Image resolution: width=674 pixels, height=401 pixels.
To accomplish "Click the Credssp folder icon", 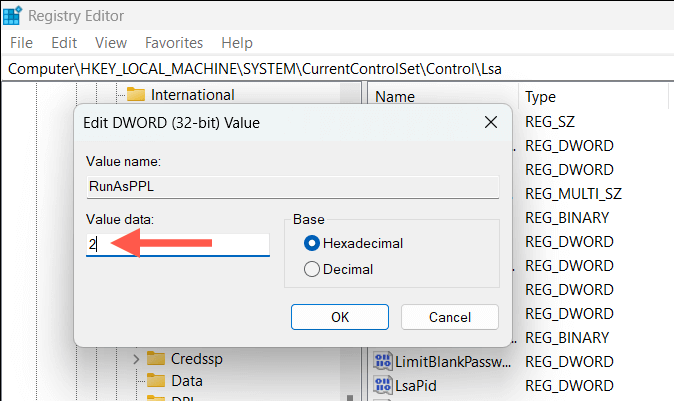I will 155,358.
